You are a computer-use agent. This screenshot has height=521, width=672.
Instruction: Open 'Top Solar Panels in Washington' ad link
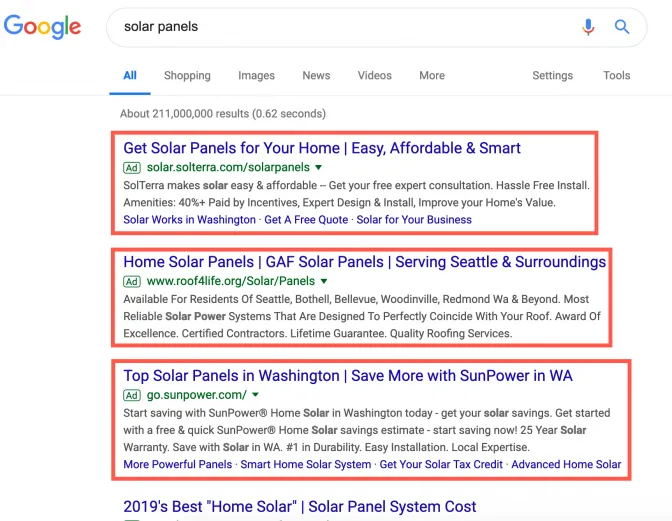[348, 376]
